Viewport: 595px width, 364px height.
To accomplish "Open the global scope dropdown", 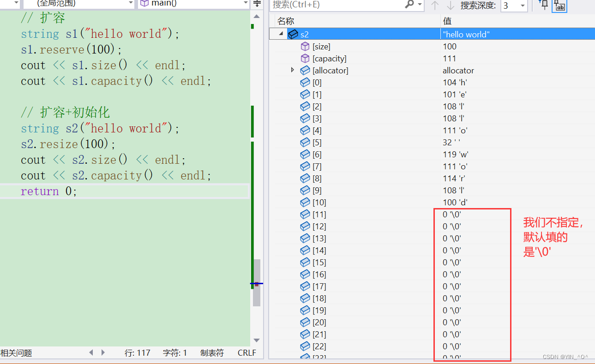I will (131, 3).
